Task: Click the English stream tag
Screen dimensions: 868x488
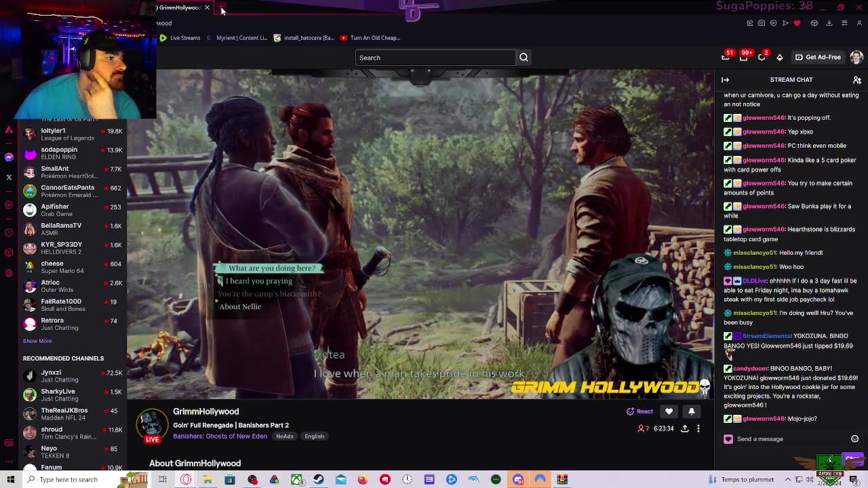Action: click(314, 436)
